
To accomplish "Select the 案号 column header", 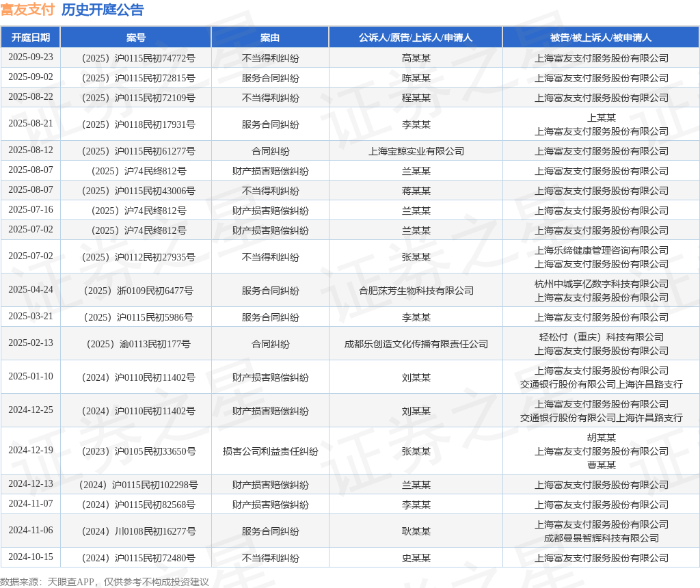I will pos(136,38).
